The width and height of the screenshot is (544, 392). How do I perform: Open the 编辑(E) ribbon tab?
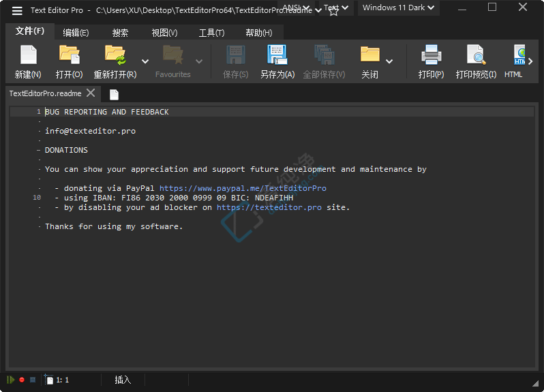[x=76, y=33]
